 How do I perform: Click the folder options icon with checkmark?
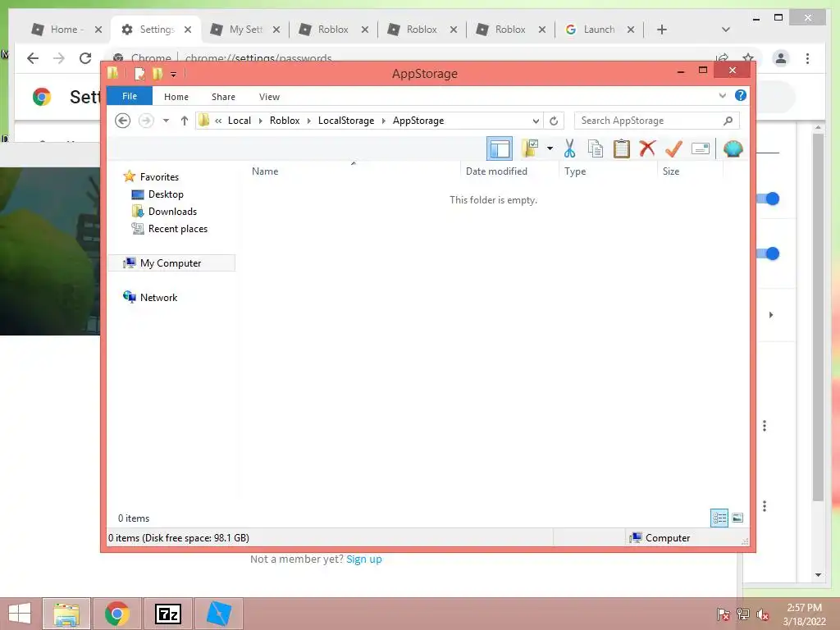pos(530,148)
